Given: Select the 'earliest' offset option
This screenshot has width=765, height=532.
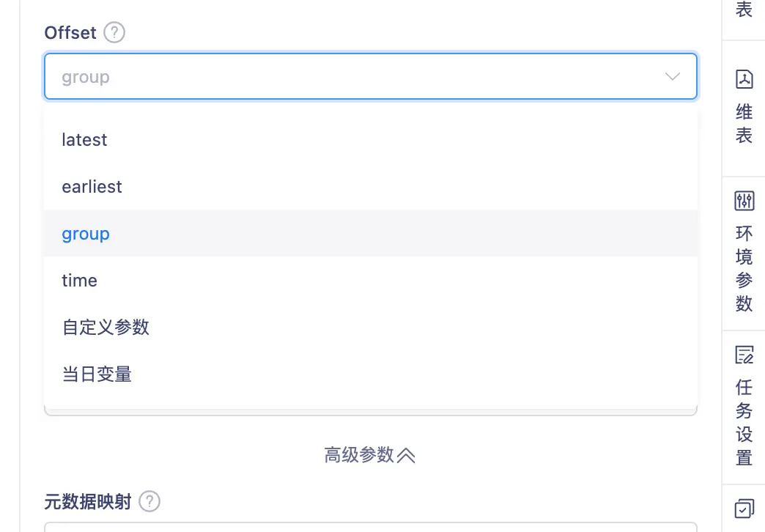Looking at the screenshot, I should click(x=92, y=186).
